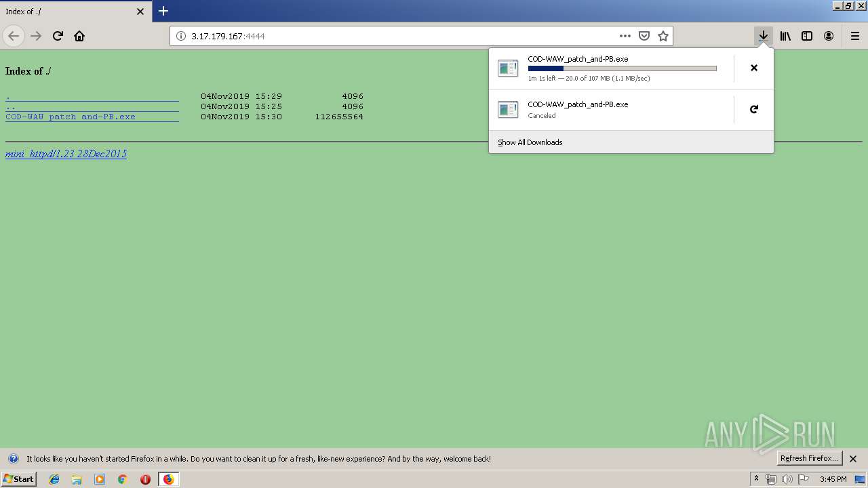Open Action Center flag icon

point(804,479)
